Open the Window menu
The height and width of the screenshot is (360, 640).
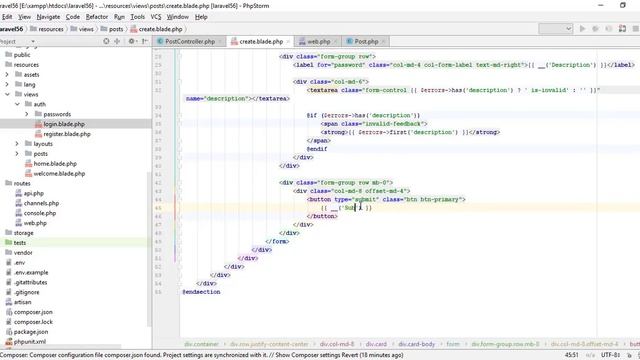coord(178,17)
